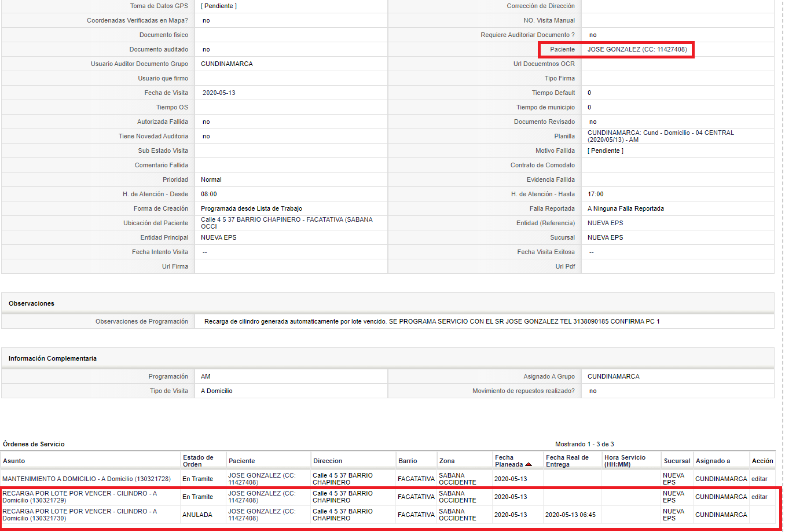Image resolution: width=785 pixels, height=532 pixels.
Task: Click Usuario Auditor Documento Grupo value CUNDINAMARCA
Action: click(x=227, y=64)
